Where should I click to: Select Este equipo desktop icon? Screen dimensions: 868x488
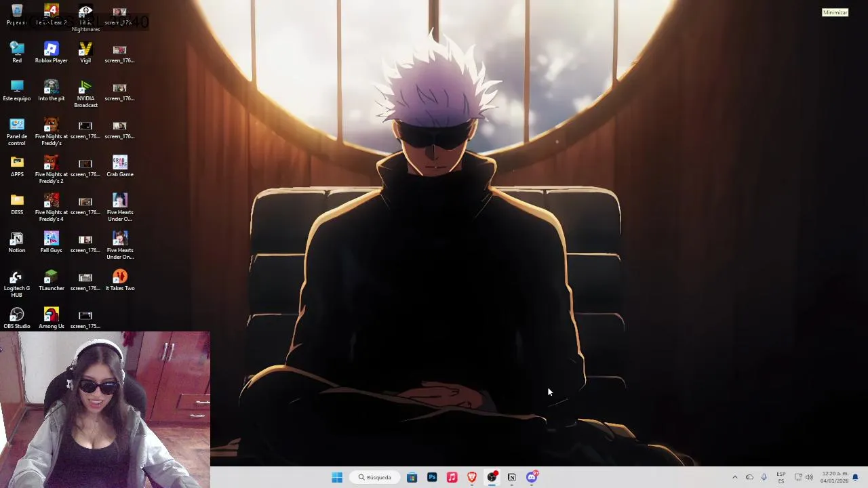[x=17, y=91]
